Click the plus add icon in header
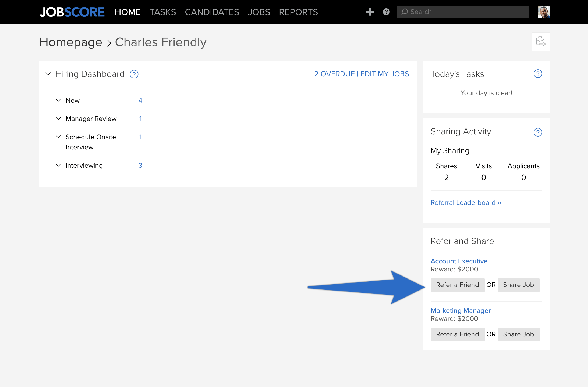This screenshot has height=387, width=588. (370, 12)
